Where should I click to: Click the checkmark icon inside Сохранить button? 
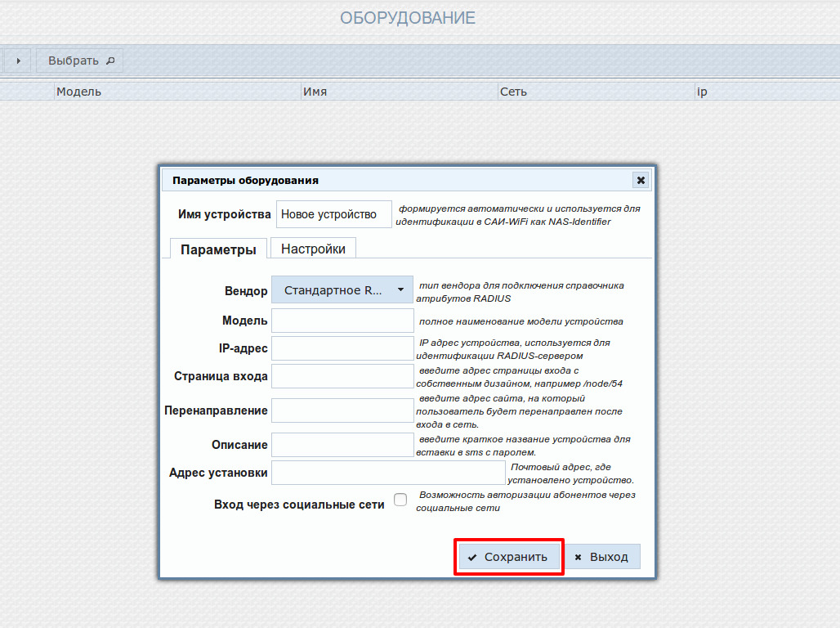pyautogui.click(x=472, y=556)
